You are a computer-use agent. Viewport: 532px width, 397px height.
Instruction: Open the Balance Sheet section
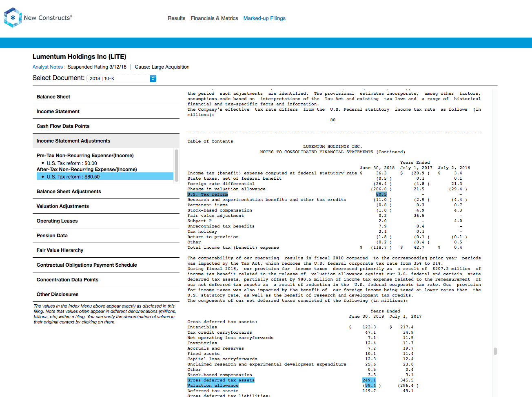(106, 97)
